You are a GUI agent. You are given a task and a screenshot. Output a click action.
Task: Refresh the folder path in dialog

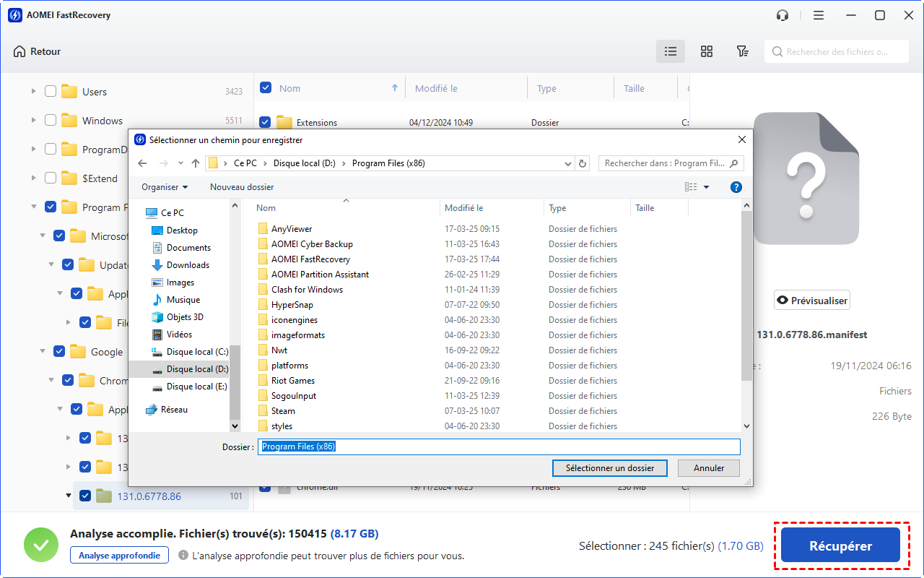click(x=583, y=163)
